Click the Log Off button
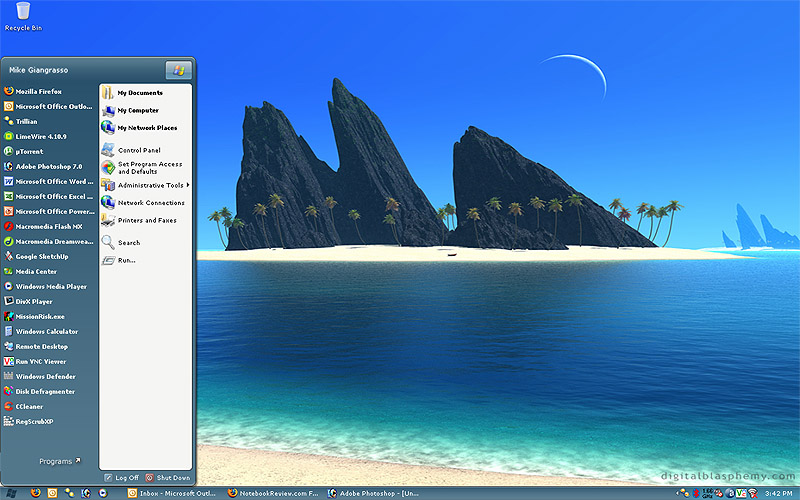The height and width of the screenshot is (500, 800). 122,478
